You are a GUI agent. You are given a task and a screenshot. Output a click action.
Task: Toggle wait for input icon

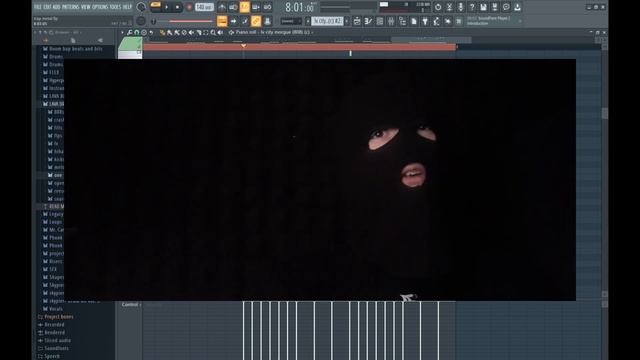233,7
